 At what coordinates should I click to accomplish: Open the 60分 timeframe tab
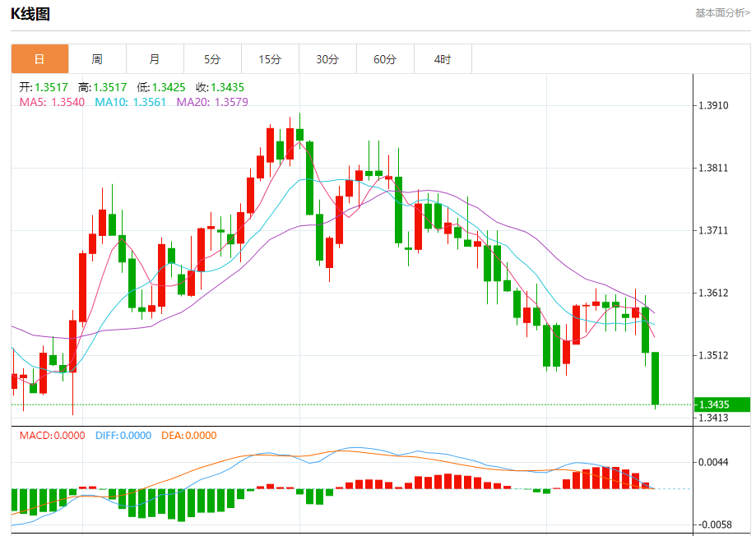click(385, 59)
